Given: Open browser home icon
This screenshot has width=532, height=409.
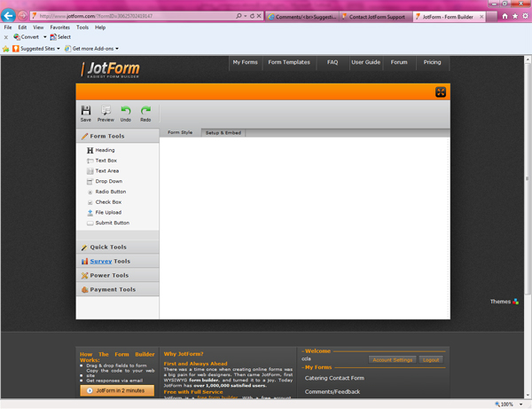Looking at the screenshot, I should 505,16.
